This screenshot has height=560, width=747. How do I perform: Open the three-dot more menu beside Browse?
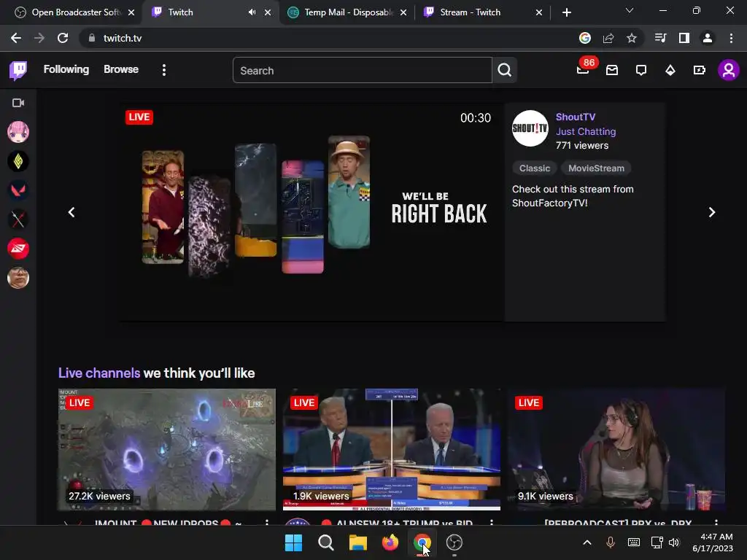164,71
